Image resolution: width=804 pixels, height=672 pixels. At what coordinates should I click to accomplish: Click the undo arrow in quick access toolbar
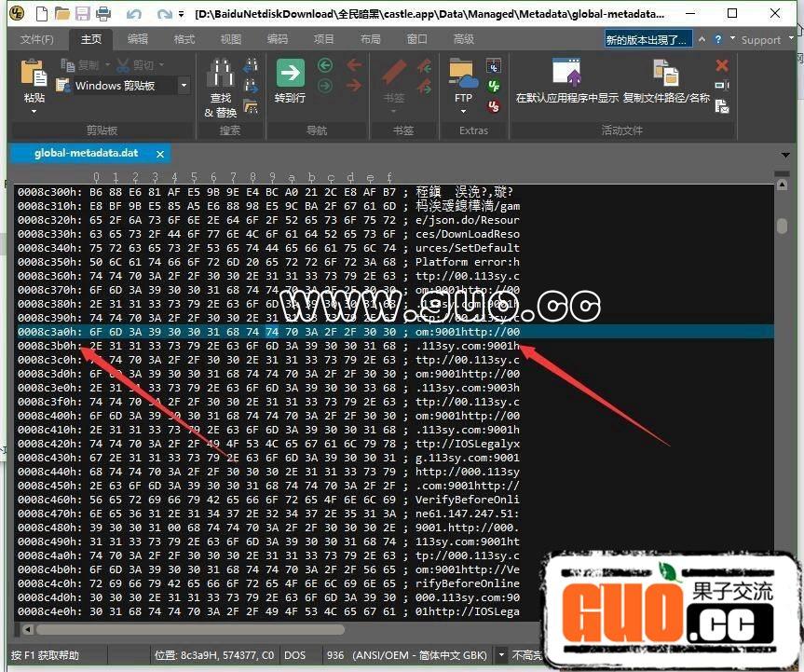[133, 14]
